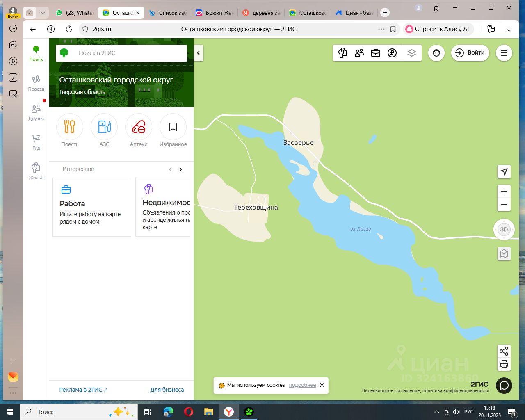Open the Для бизнеса link

167,390
